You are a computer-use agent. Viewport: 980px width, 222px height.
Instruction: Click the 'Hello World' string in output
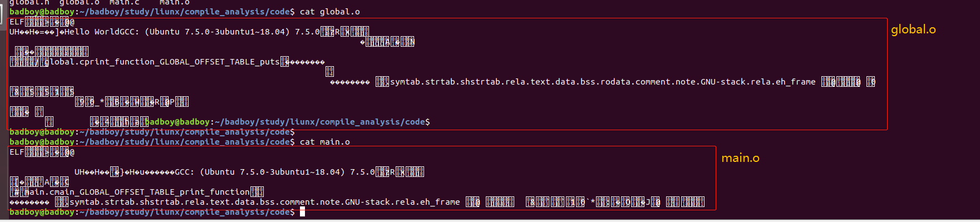pos(92,32)
